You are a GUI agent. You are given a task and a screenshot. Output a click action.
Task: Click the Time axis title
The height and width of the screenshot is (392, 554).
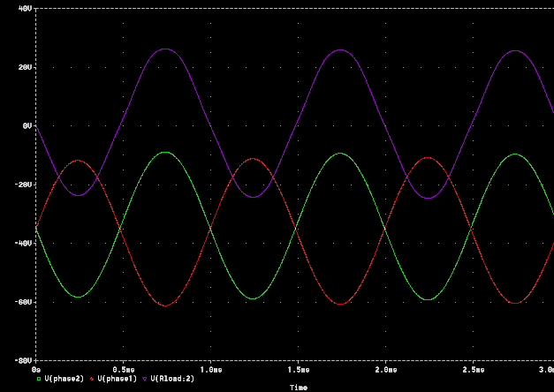298,388
